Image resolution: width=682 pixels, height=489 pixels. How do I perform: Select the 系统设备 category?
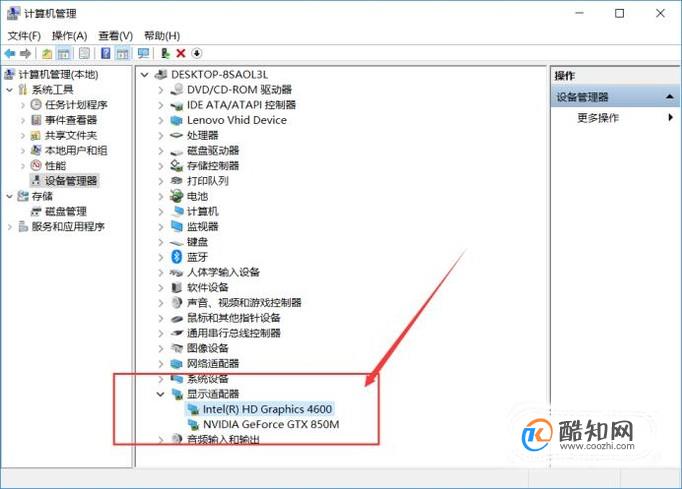pos(207,378)
